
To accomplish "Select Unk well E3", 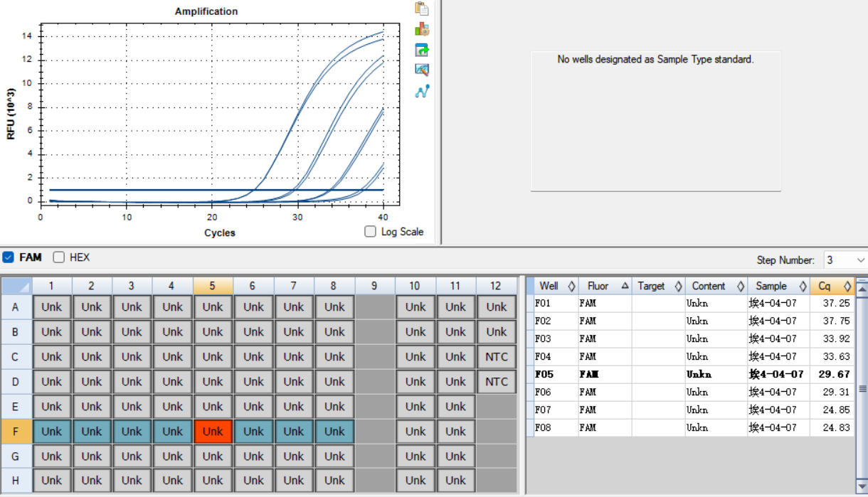I will coord(132,407).
